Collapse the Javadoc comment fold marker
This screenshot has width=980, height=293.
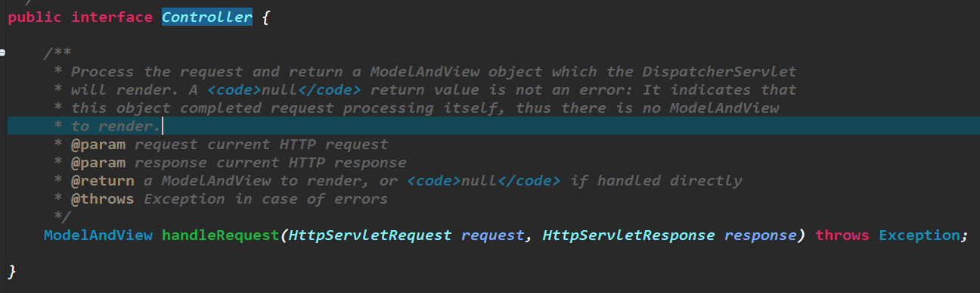tap(2, 53)
